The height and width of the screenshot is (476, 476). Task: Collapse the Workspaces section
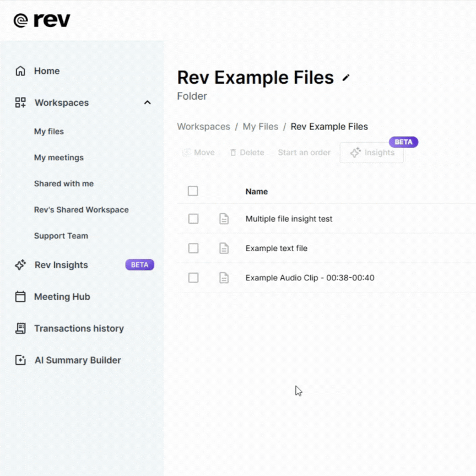click(x=147, y=102)
